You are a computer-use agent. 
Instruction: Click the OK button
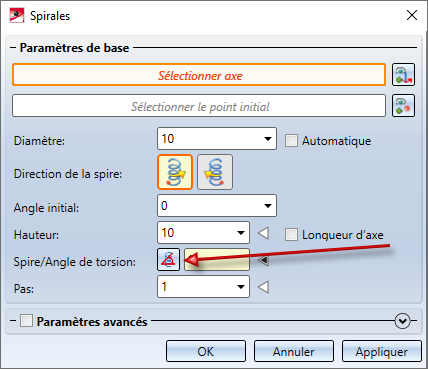[x=206, y=351]
